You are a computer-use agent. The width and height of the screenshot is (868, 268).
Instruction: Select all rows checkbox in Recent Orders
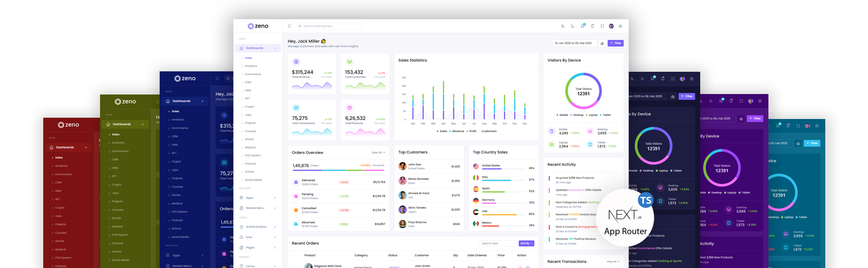pyautogui.click(x=293, y=256)
